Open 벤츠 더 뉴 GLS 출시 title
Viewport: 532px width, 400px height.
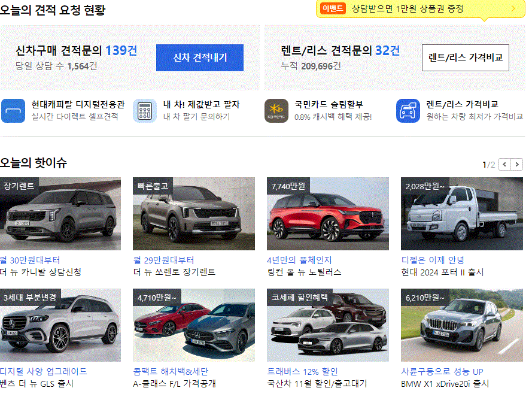37,384
